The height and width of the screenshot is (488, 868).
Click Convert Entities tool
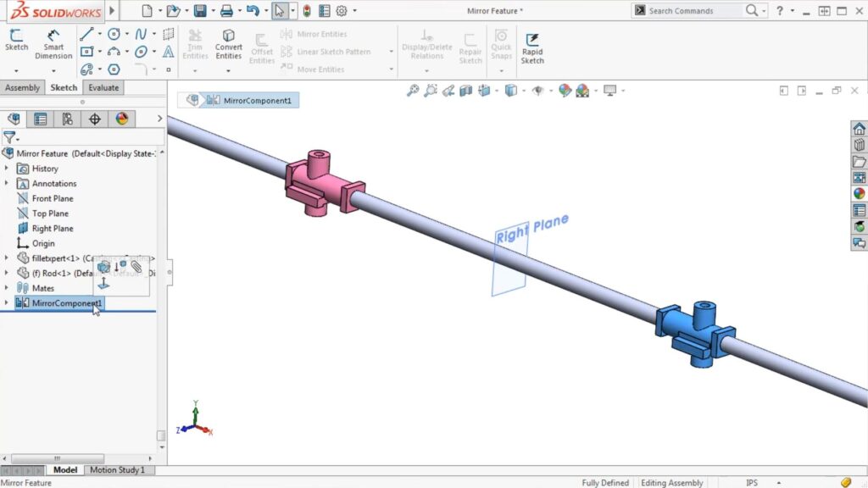click(228, 44)
